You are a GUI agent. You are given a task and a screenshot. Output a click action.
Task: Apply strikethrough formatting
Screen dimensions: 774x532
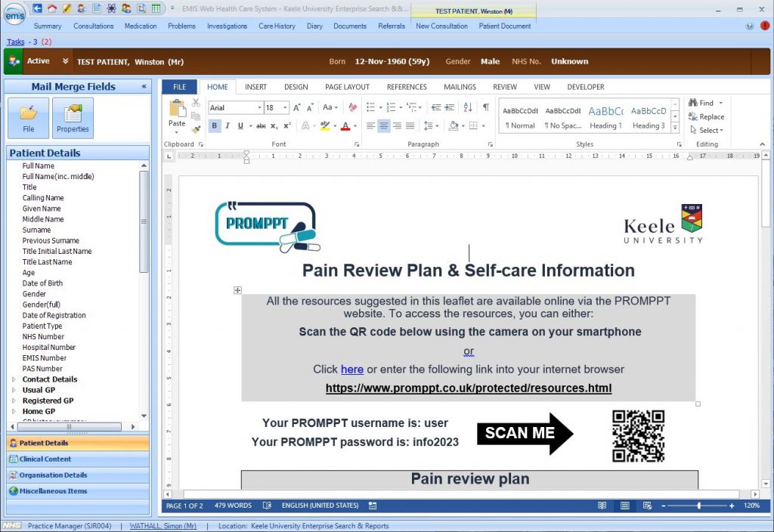coord(261,126)
